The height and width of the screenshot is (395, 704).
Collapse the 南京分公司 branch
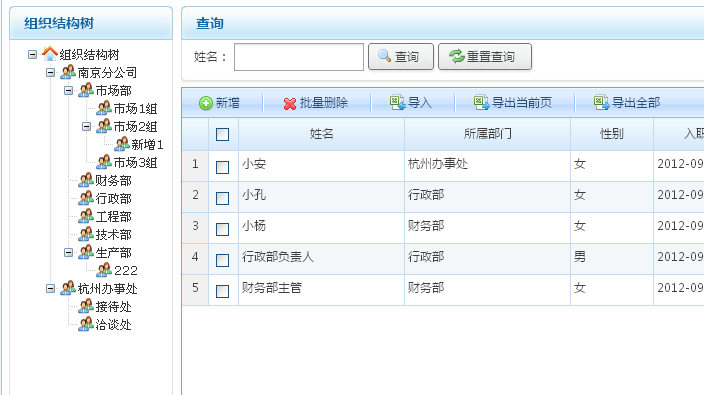click(x=50, y=72)
